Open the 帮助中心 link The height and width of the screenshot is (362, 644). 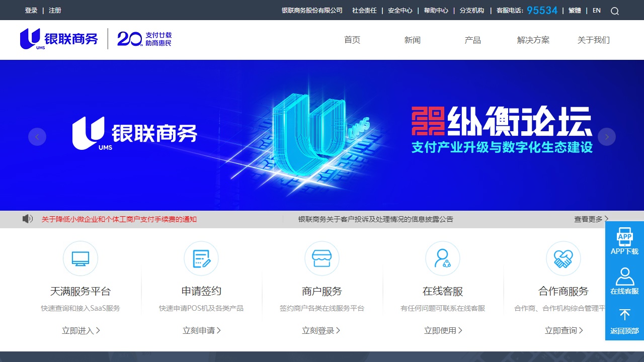pos(436,11)
